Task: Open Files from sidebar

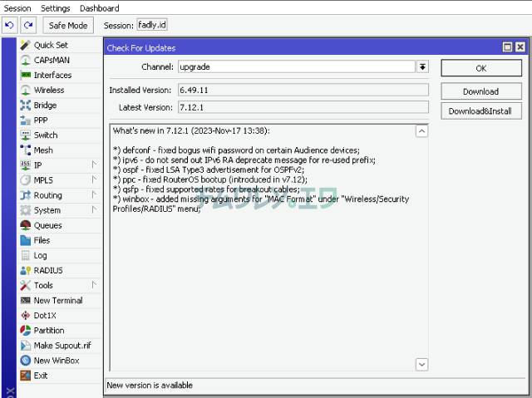Action: [42, 240]
